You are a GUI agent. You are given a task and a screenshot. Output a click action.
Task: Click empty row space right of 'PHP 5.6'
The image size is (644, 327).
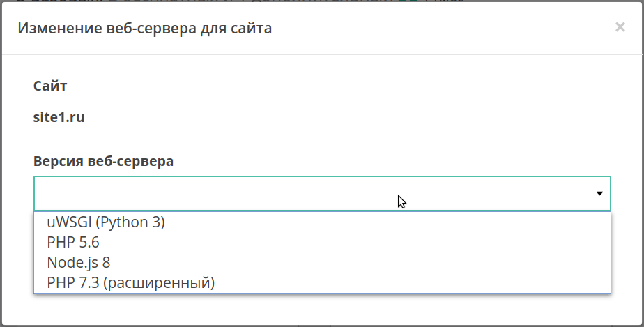[348, 243]
